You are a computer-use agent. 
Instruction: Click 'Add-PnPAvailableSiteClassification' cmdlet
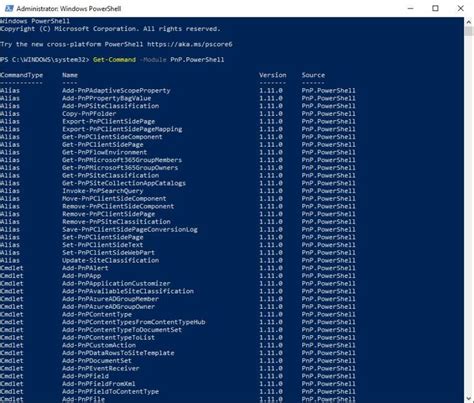pyautogui.click(x=128, y=291)
